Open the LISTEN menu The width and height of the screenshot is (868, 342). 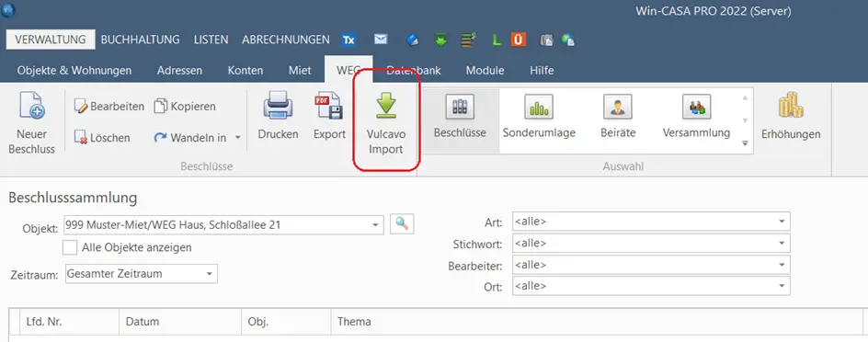tap(211, 40)
